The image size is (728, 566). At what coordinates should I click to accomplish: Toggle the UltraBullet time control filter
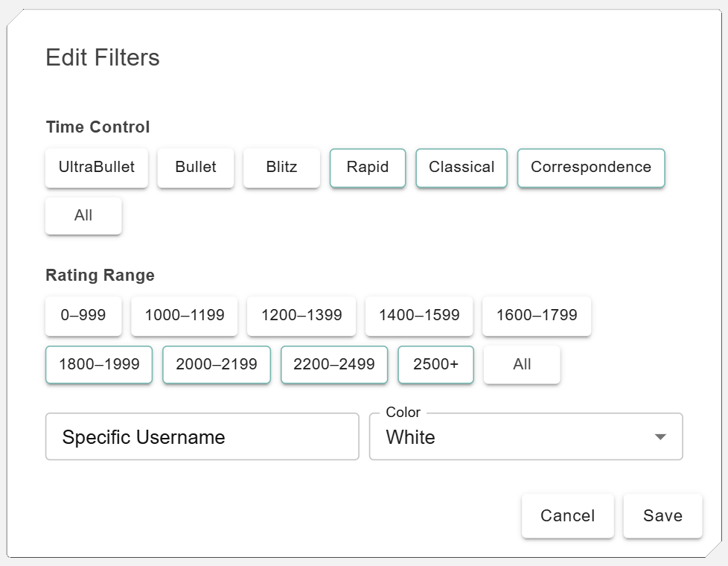click(x=97, y=168)
